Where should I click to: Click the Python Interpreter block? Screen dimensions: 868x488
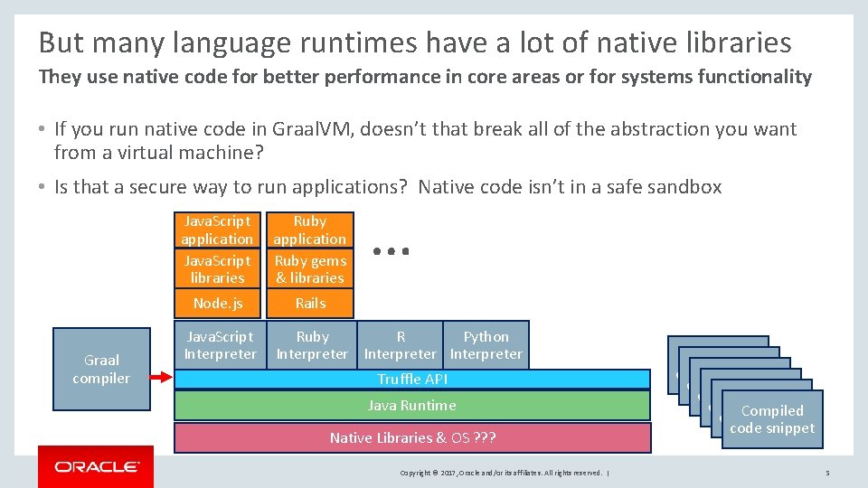pos(486,344)
